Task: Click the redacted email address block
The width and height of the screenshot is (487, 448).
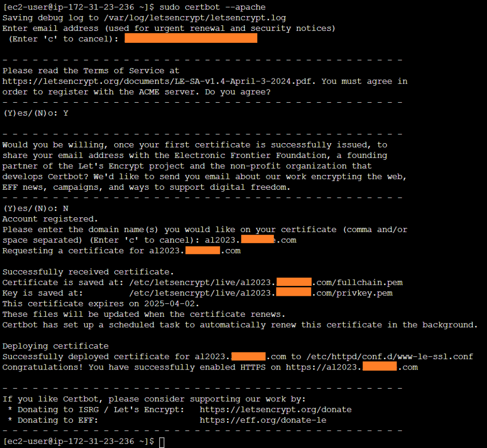Action: coord(191,39)
